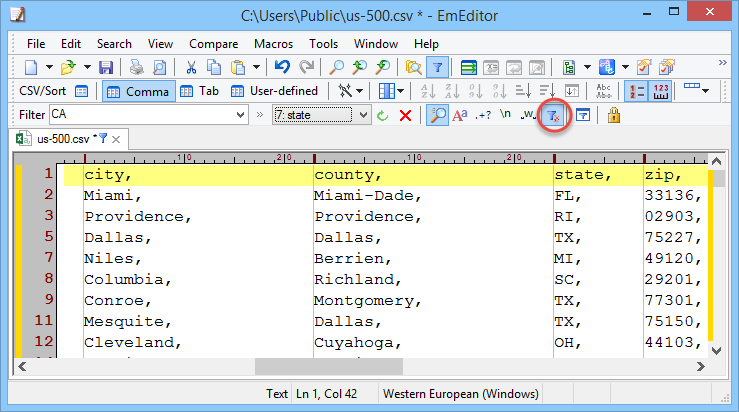Open Print Preview icon
The width and height of the screenshot is (739, 412).
point(160,67)
